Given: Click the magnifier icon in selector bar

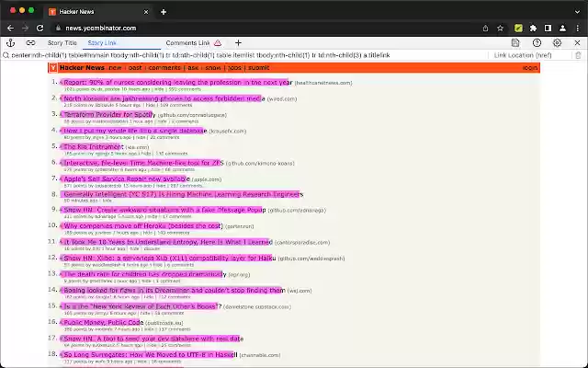Looking at the screenshot, I should pyautogui.click(x=6, y=55).
